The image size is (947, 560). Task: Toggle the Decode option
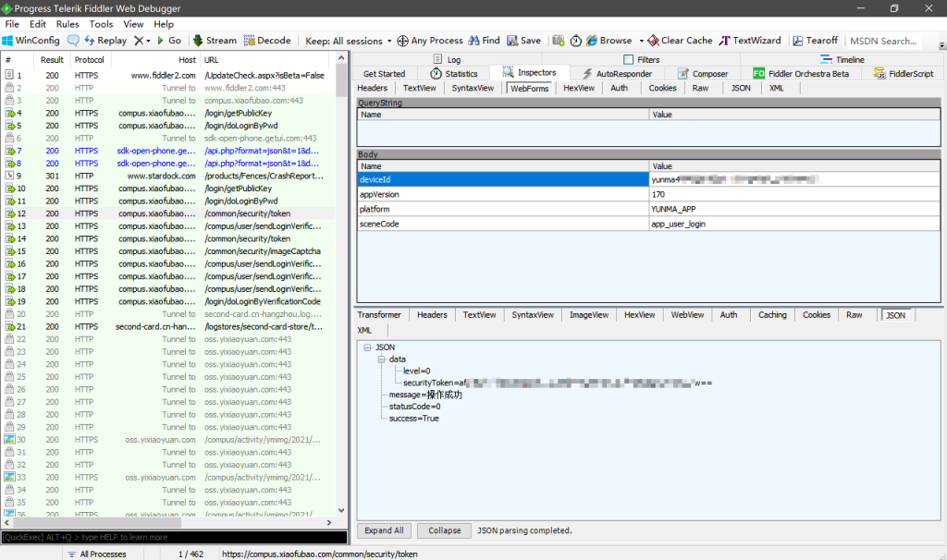(267, 41)
